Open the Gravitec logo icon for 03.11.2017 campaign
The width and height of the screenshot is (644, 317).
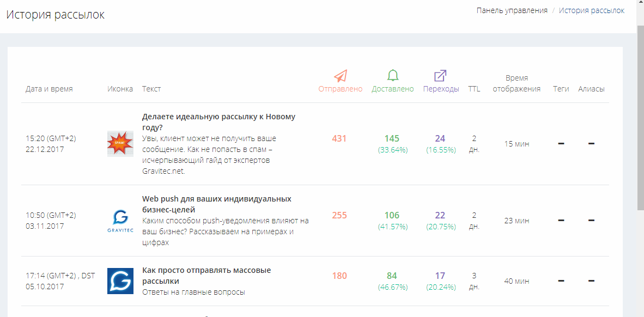pos(120,221)
